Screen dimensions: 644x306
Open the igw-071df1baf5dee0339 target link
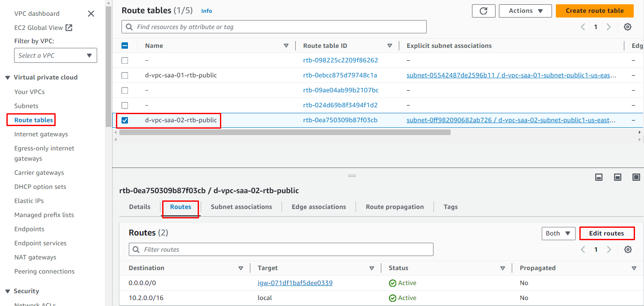295,283
